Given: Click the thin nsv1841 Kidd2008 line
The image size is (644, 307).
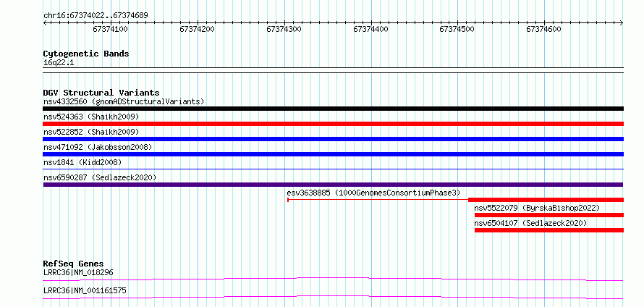Looking at the screenshot, I should [333, 169].
